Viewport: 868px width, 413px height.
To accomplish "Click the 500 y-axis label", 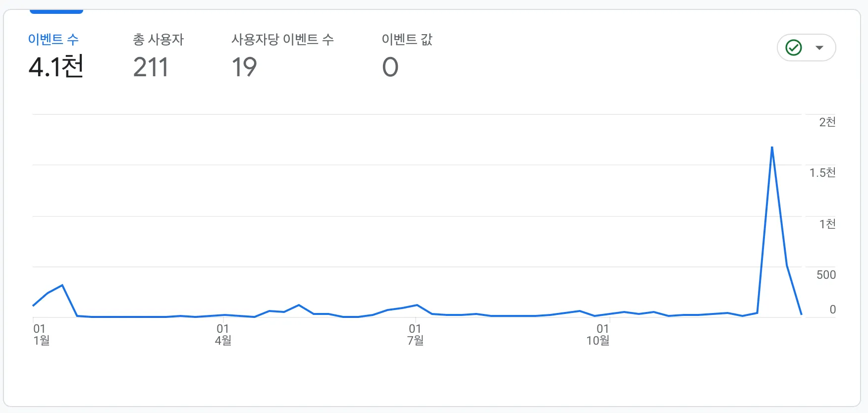I will (826, 275).
